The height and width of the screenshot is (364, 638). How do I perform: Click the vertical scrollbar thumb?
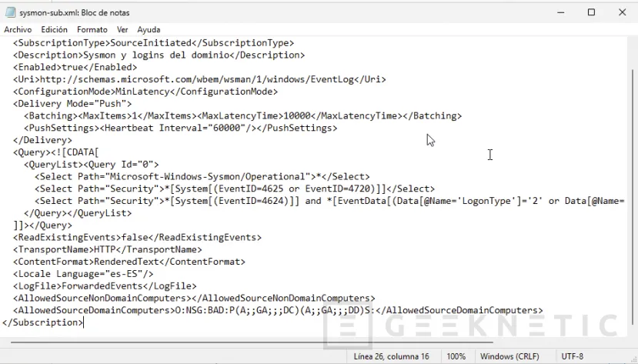coord(633,197)
